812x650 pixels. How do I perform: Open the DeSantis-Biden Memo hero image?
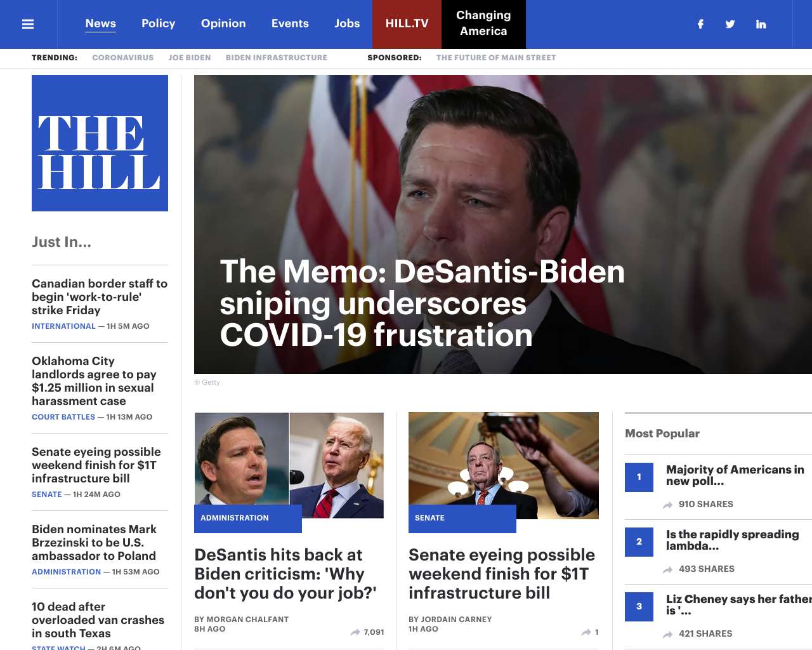pyautogui.click(x=503, y=224)
